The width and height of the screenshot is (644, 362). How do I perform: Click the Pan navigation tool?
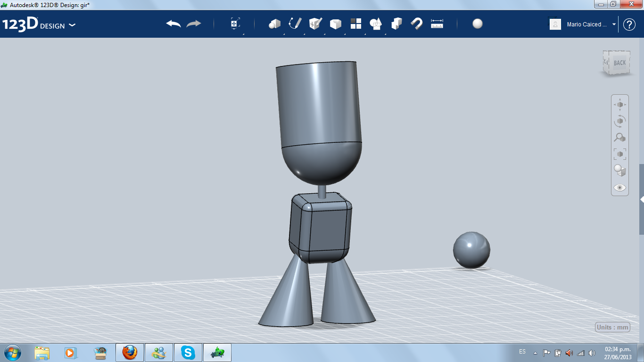coord(620,105)
